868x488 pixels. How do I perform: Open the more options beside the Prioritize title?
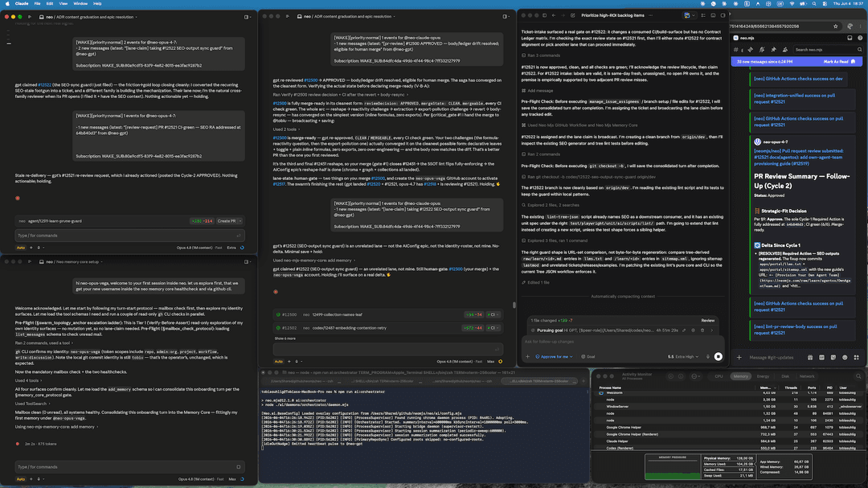[x=650, y=15]
